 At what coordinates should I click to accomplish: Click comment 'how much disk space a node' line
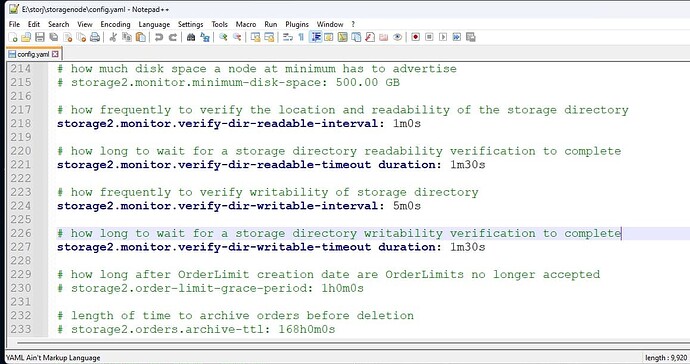(257, 69)
